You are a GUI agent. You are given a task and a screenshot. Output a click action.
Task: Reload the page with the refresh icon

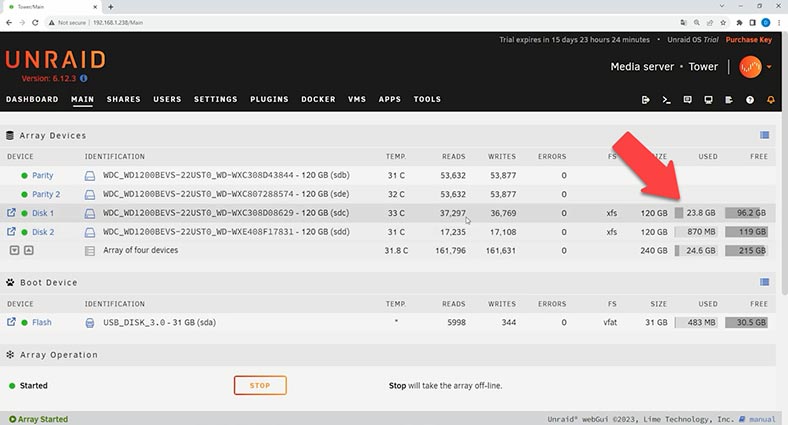[x=35, y=23]
